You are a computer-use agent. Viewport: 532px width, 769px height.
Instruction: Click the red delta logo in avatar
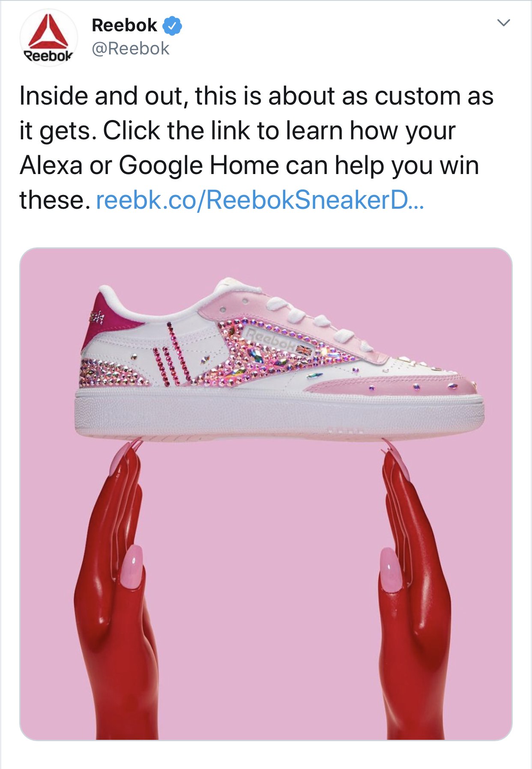[x=48, y=31]
